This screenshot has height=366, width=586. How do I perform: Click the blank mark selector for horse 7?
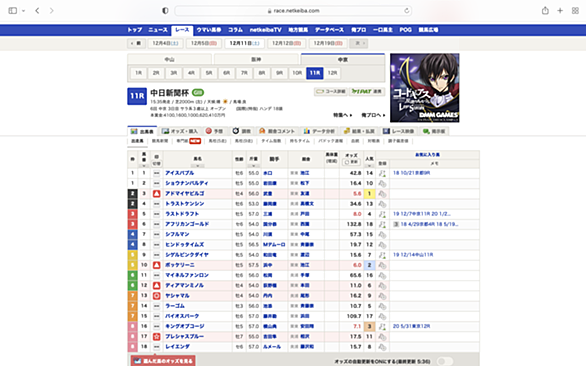point(157,234)
